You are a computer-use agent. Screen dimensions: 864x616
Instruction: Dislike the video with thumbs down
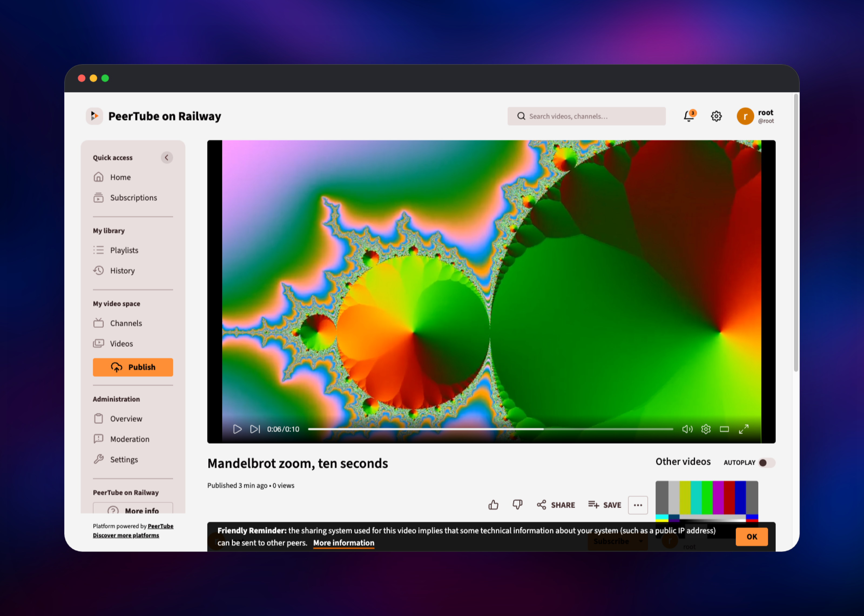[x=517, y=505]
